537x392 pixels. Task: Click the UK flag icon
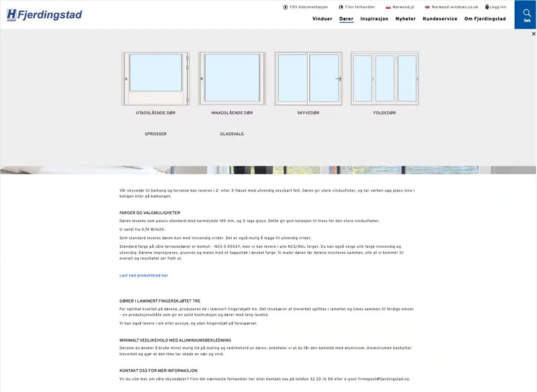point(427,7)
